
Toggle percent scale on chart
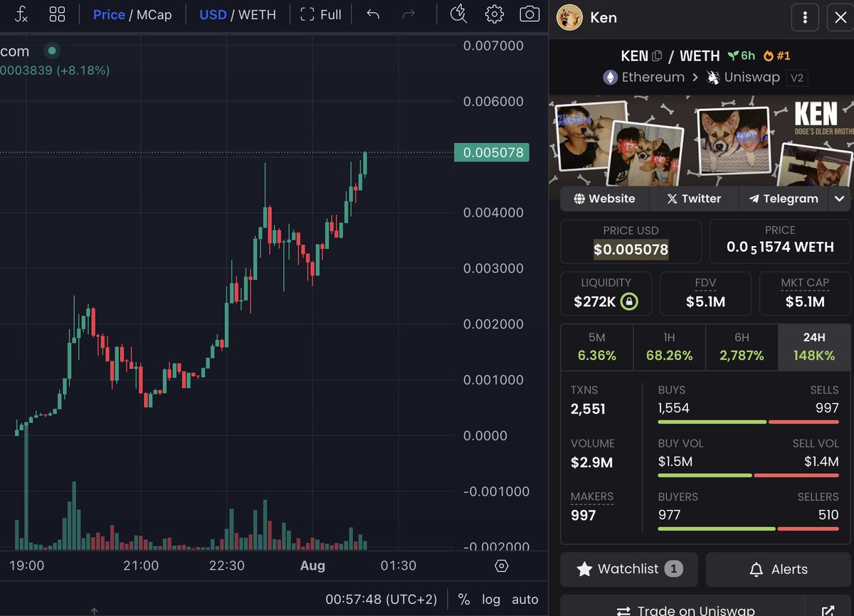click(464, 599)
